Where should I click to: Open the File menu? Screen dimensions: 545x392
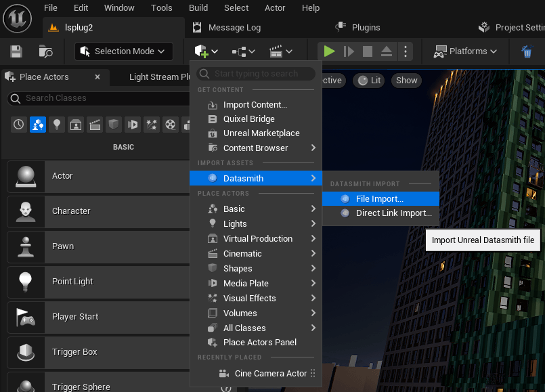coord(51,7)
